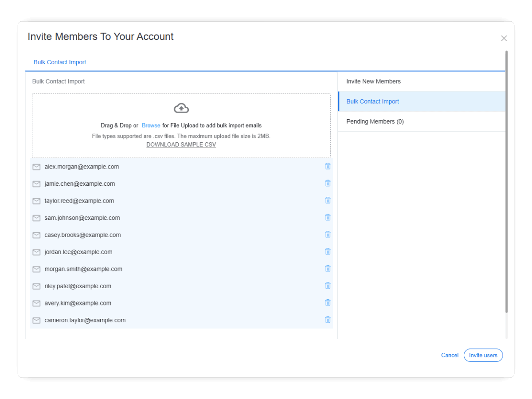Click the sam.johnson@example.com email text
The image size is (532, 399).
[x=82, y=218]
